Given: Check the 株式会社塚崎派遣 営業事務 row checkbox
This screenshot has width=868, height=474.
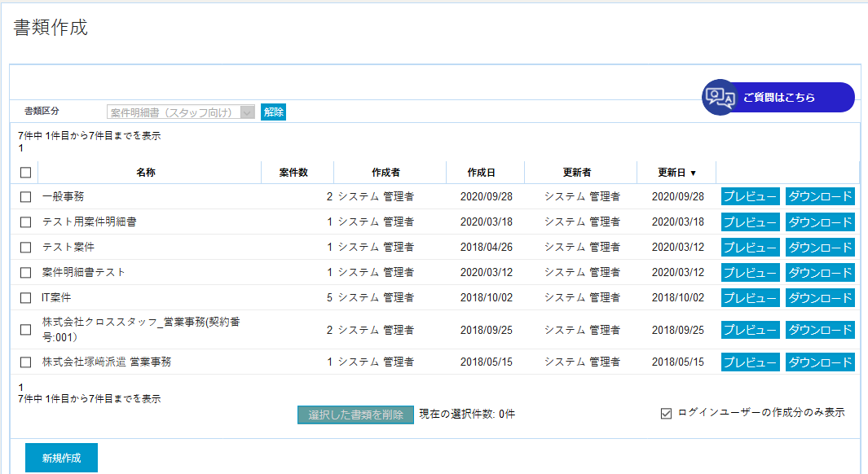Looking at the screenshot, I should tap(25, 362).
